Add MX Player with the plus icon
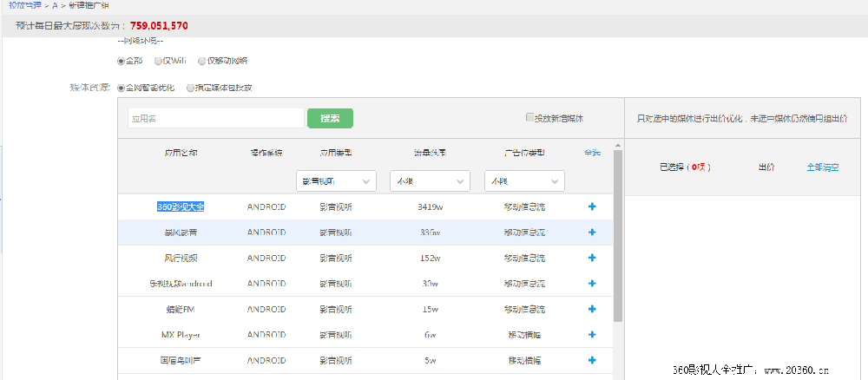 coord(592,335)
